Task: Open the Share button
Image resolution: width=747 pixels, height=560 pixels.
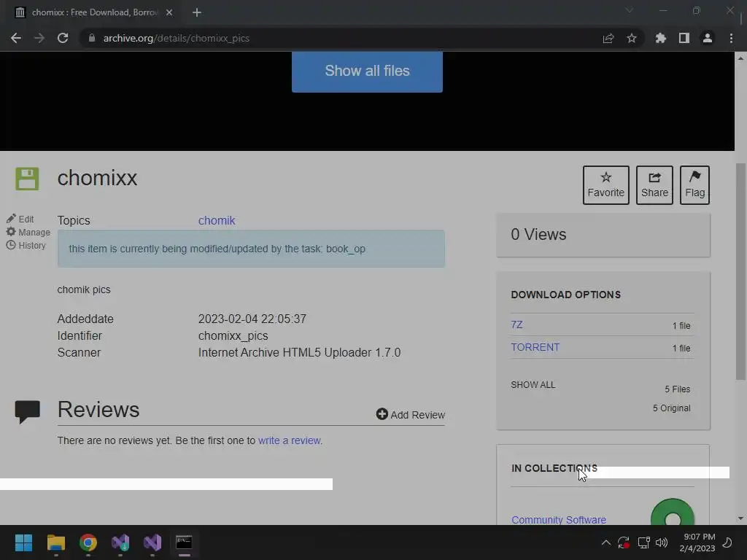Action: (x=654, y=184)
